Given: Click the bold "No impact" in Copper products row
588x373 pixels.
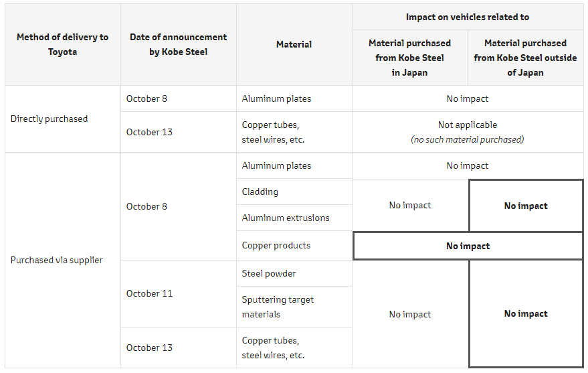Looking at the screenshot, I should (x=468, y=246).
